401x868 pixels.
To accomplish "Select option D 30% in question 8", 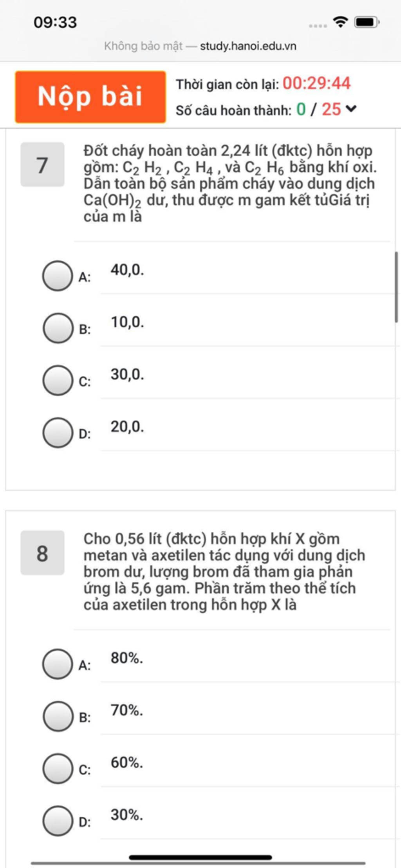I will (x=58, y=821).
